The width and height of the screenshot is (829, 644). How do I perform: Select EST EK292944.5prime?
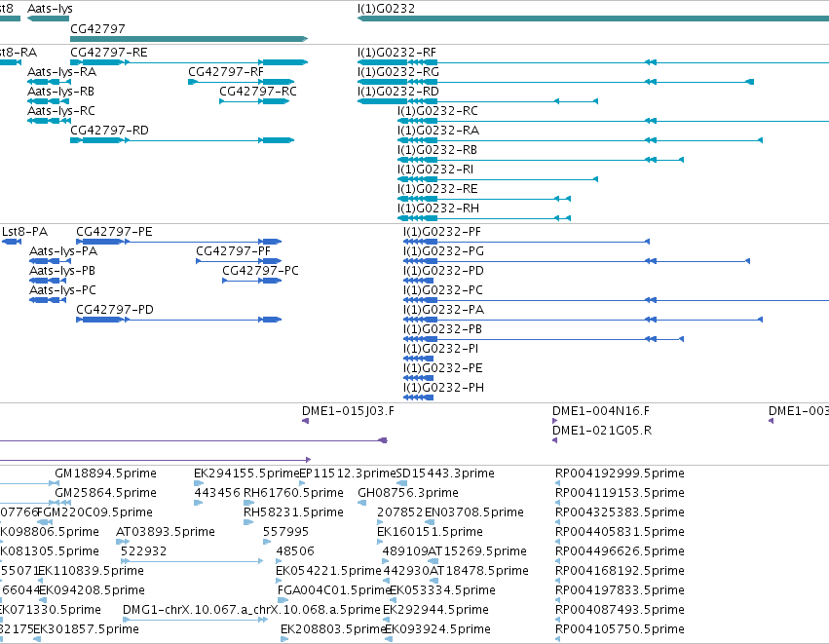[x=435, y=610]
